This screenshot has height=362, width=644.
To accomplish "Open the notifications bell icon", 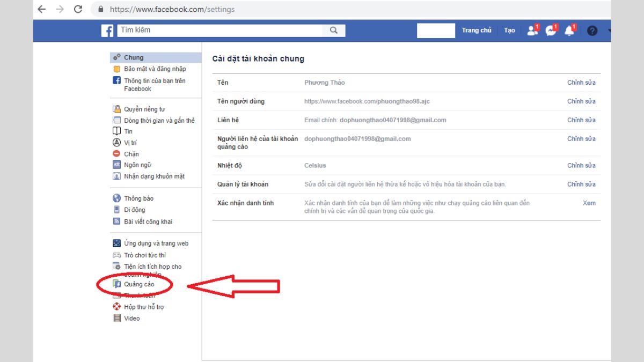I will click(x=569, y=31).
